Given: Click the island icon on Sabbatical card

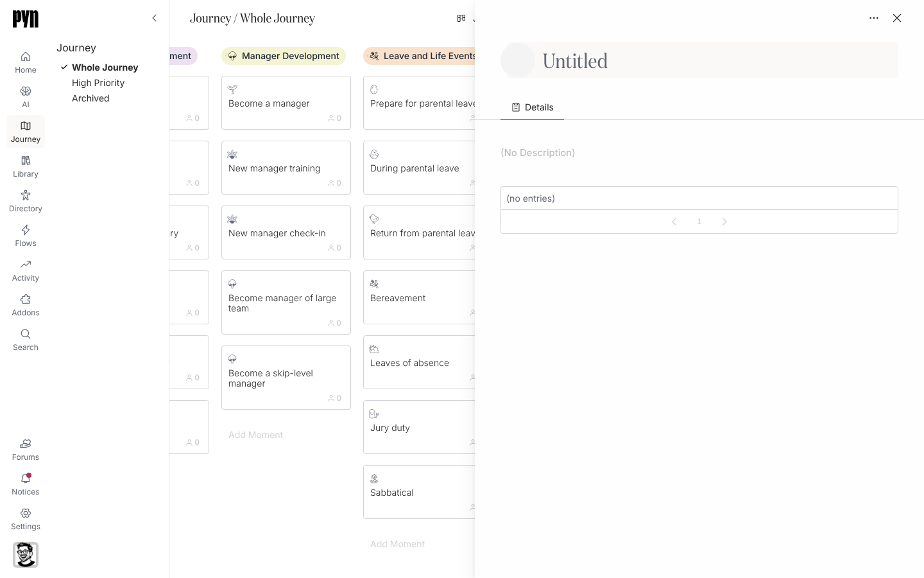Looking at the screenshot, I should tap(374, 478).
